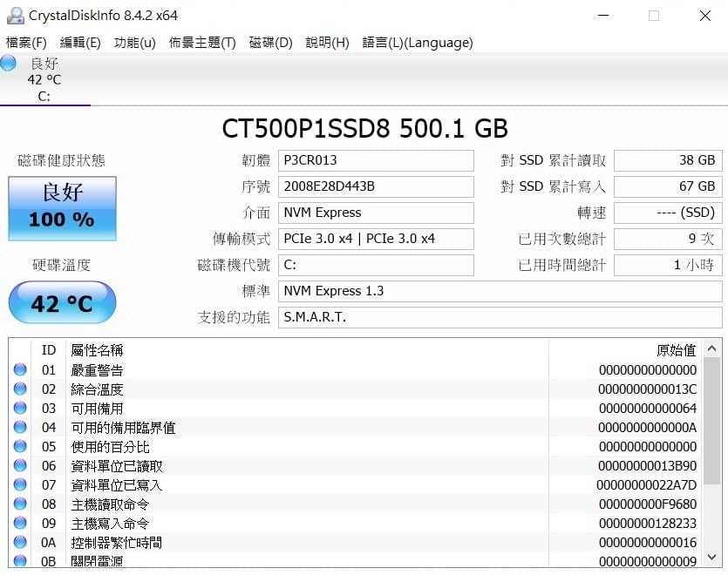The height and width of the screenshot is (575, 728).
Task: Click the 傳輸模式 field showing PCIe 3.0 x4
Action: [376, 239]
